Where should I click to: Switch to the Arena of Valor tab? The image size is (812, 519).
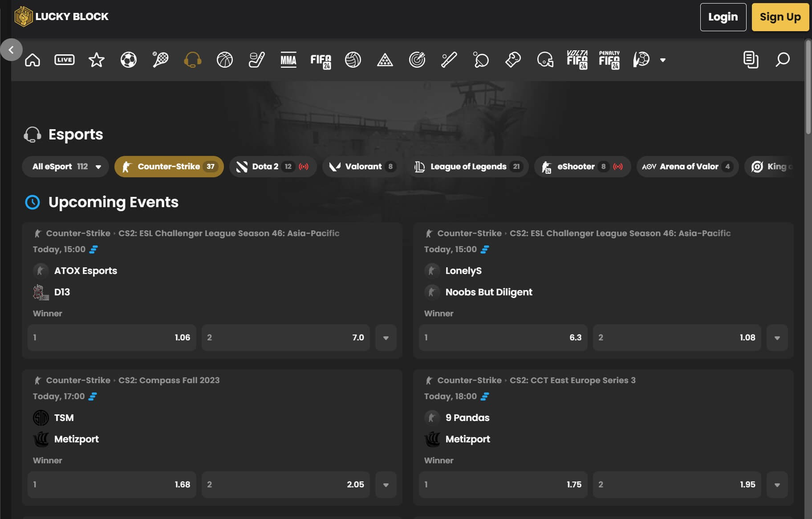click(687, 167)
